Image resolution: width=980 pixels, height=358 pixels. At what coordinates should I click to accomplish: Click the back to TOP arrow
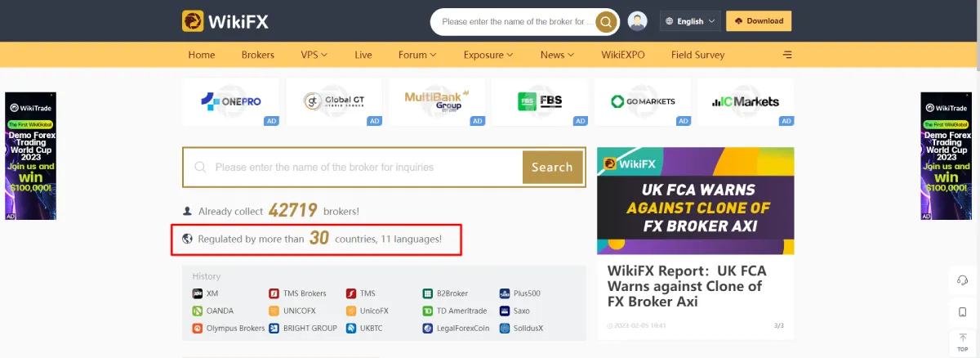[962, 342]
